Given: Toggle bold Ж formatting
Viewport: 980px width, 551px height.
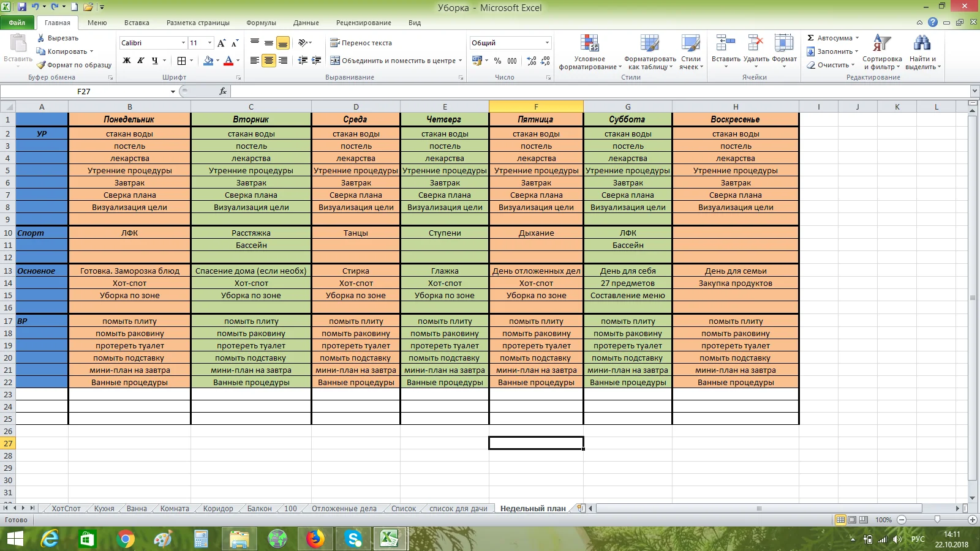Looking at the screenshot, I should pos(127,61).
